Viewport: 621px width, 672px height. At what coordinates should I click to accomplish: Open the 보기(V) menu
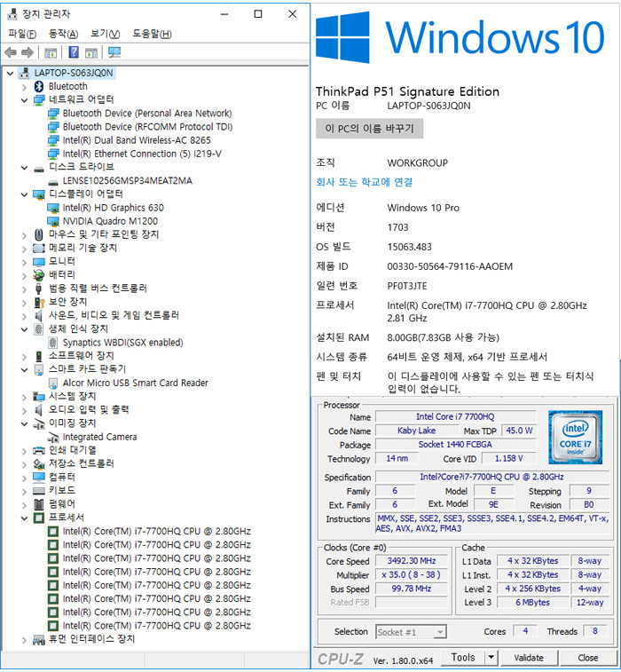(x=105, y=34)
